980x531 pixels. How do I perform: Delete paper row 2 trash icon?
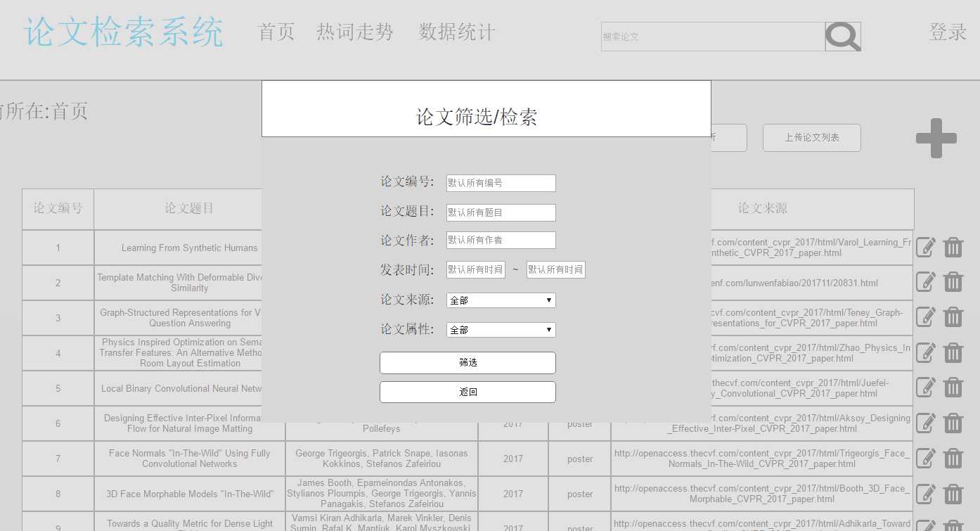(953, 282)
